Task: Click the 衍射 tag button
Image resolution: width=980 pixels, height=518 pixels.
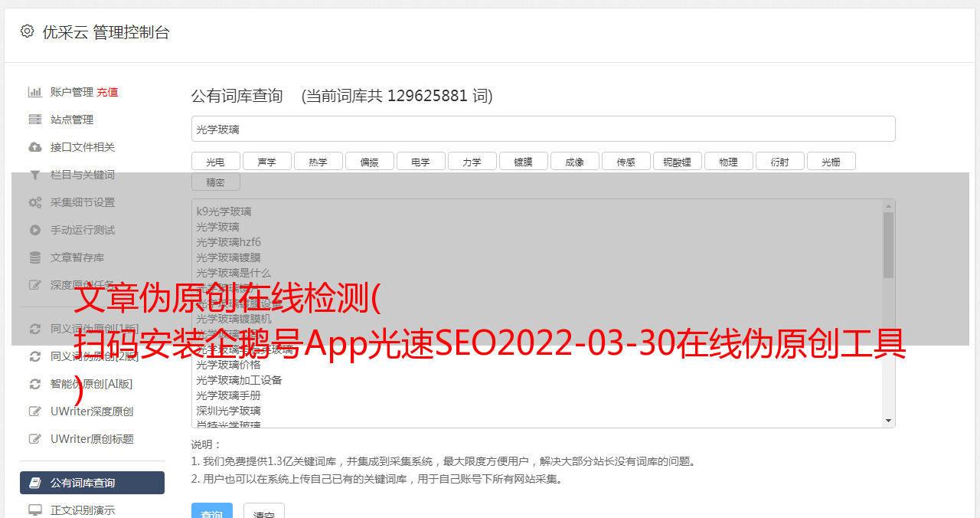Action: [780, 161]
